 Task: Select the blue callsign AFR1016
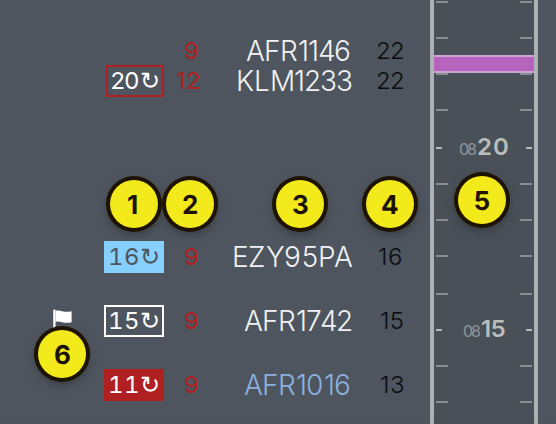pyautogui.click(x=298, y=385)
